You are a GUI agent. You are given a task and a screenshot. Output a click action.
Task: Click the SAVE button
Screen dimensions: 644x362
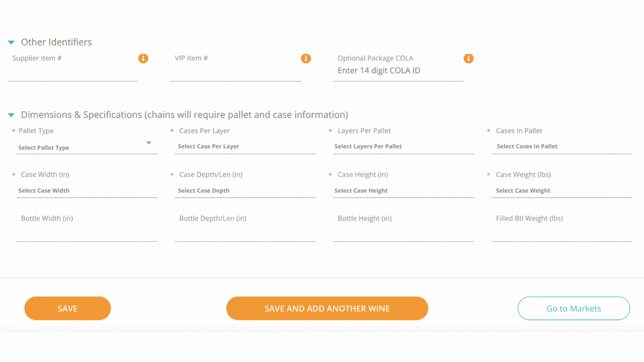click(x=68, y=308)
